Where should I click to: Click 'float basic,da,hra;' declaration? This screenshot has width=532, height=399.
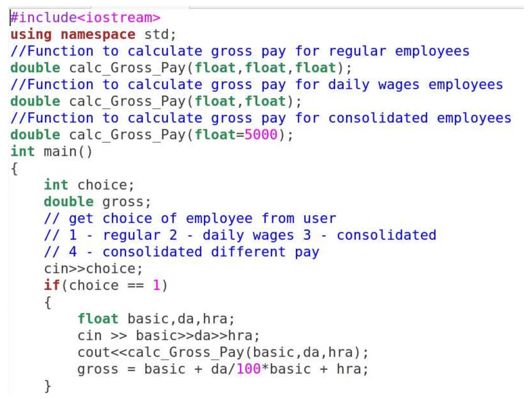click(156, 319)
